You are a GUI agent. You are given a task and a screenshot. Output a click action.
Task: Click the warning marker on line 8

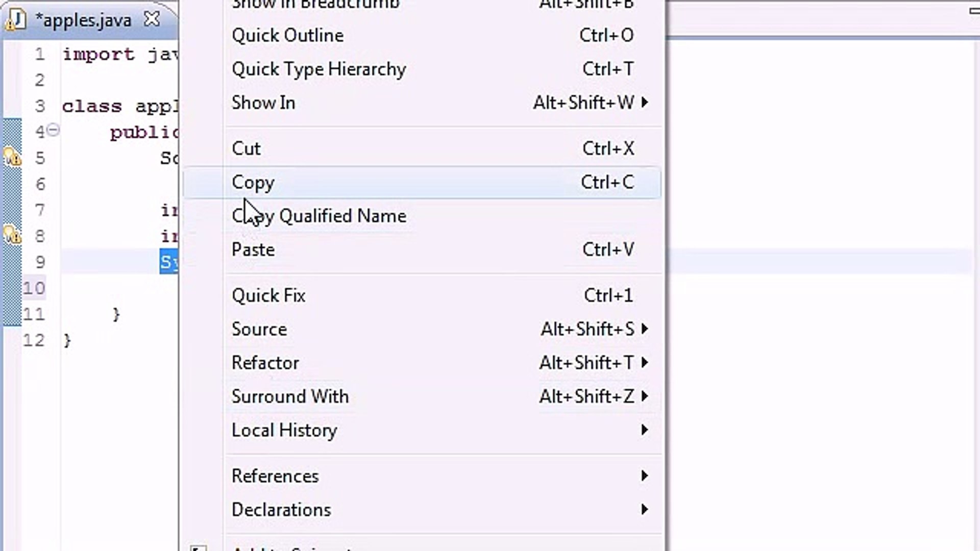click(12, 236)
